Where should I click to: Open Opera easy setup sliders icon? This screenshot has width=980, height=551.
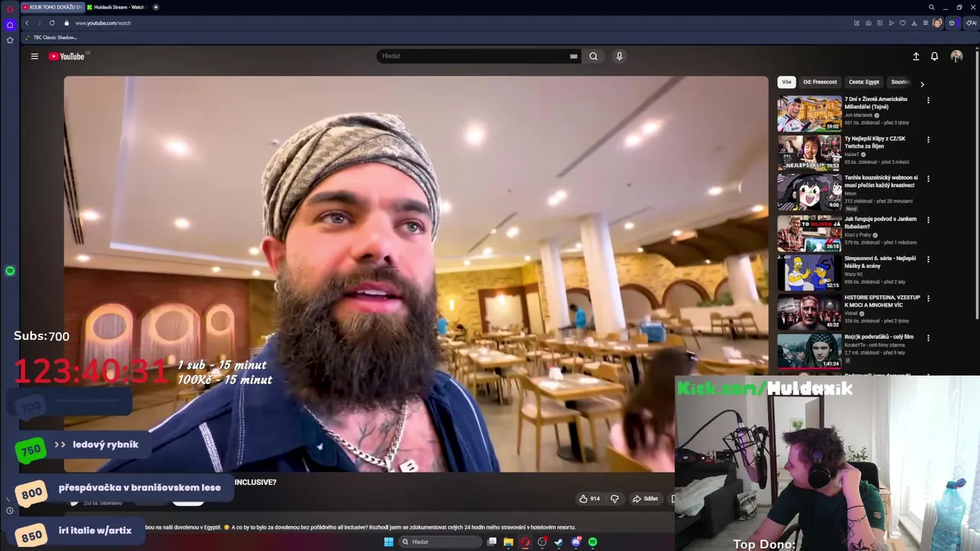click(x=926, y=23)
